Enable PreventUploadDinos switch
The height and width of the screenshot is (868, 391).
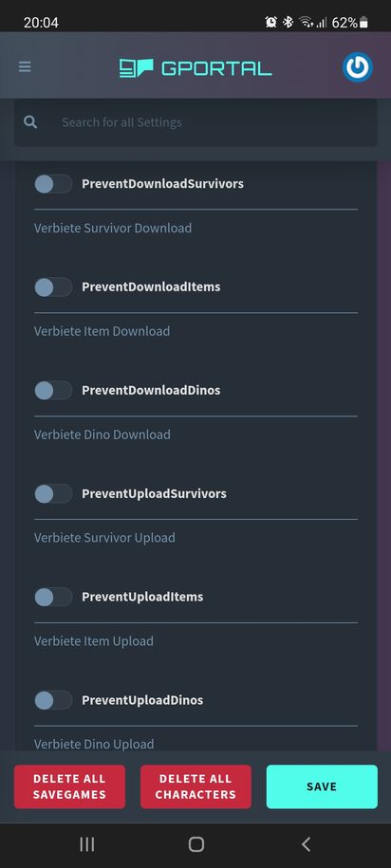click(x=53, y=700)
